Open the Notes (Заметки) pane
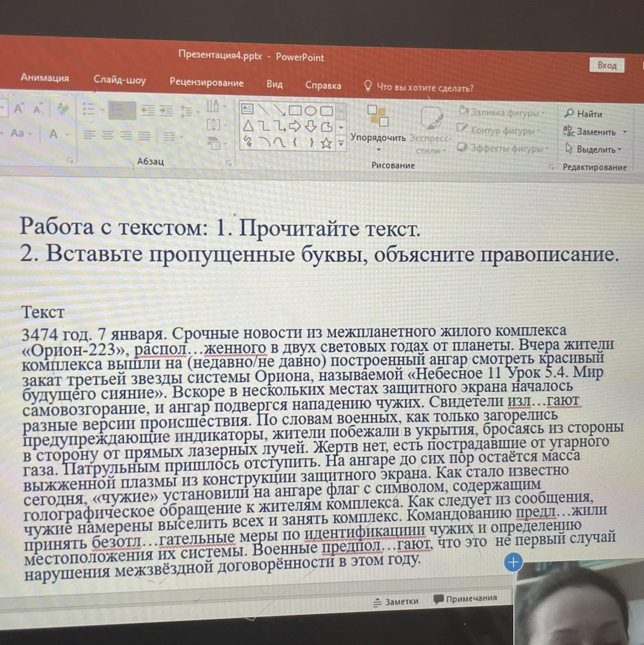 [396, 601]
